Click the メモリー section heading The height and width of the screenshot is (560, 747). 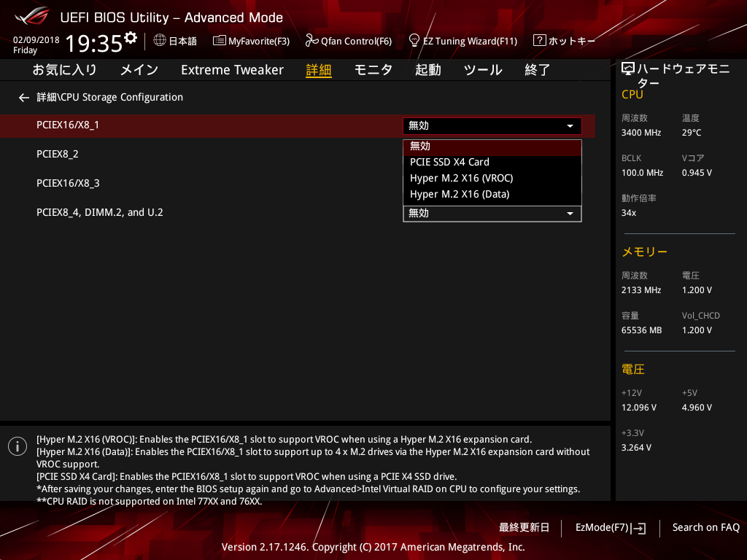(x=644, y=252)
